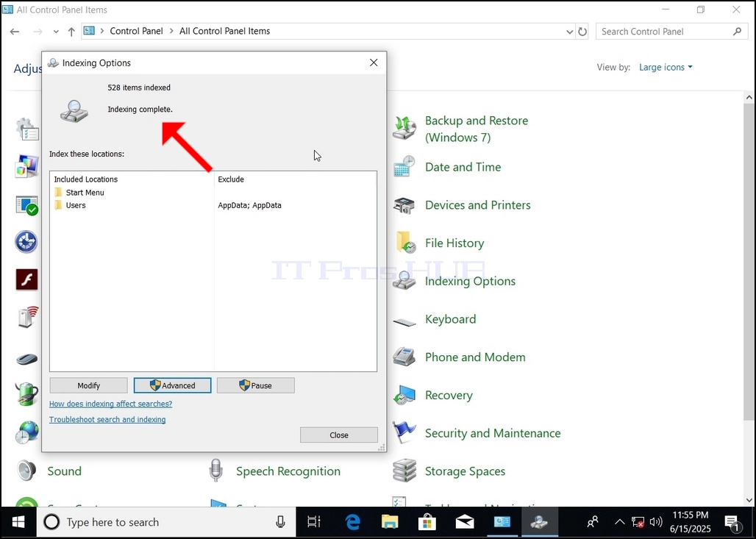
Task: Click the network status tray icon
Action: click(638, 522)
